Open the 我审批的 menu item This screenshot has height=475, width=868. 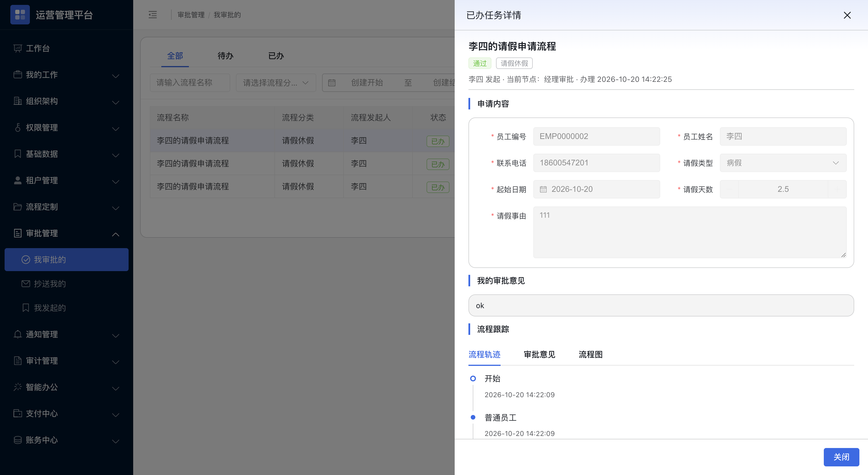pyautogui.click(x=66, y=260)
